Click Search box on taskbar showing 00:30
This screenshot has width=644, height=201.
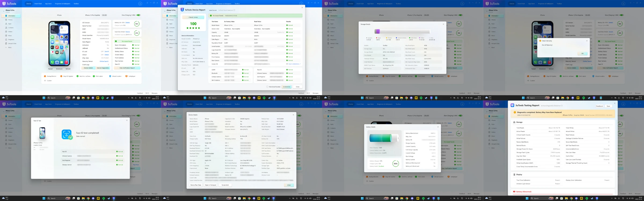542,198
